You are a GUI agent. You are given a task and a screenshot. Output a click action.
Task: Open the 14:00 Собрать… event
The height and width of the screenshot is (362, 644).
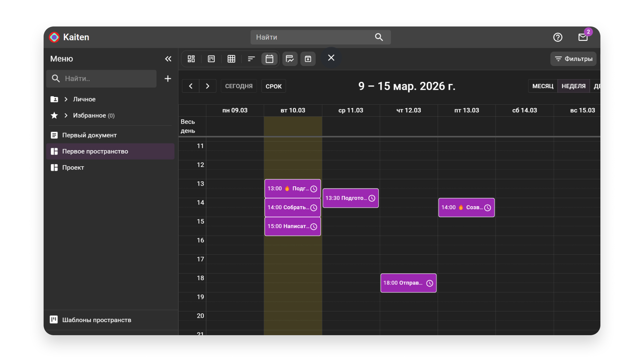(292, 207)
